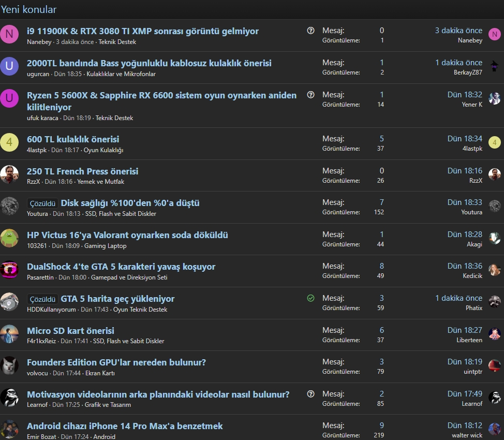Screen dimensions: 504x440
Task: Select Çözüldü label before GTA 5 harita
Action: coord(42,299)
